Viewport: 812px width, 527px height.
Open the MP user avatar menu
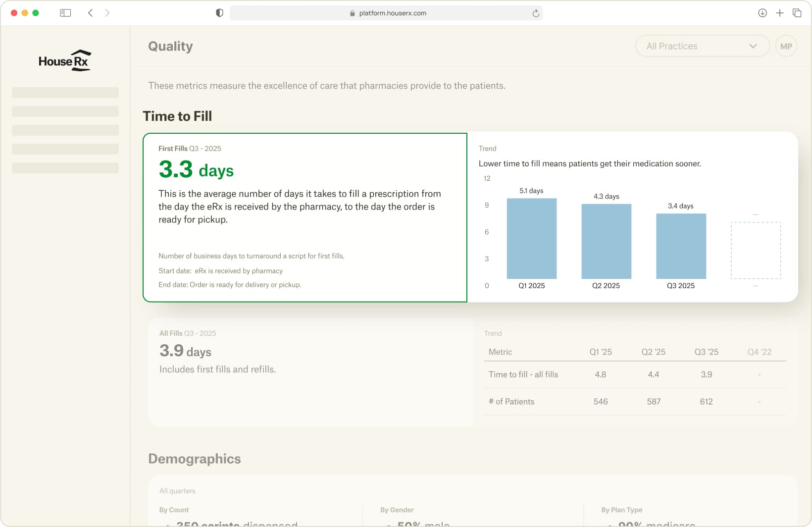pyautogui.click(x=786, y=46)
